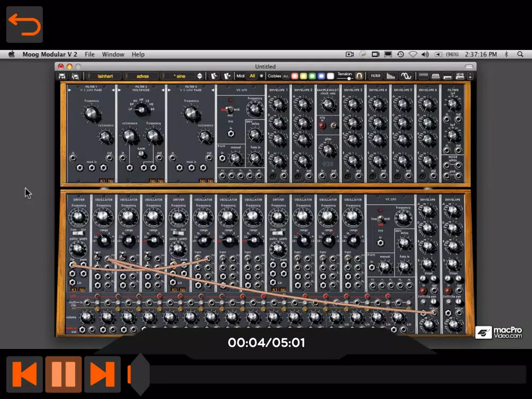
Task: Pause the video playback
Action: pyautogui.click(x=63, y=374)
